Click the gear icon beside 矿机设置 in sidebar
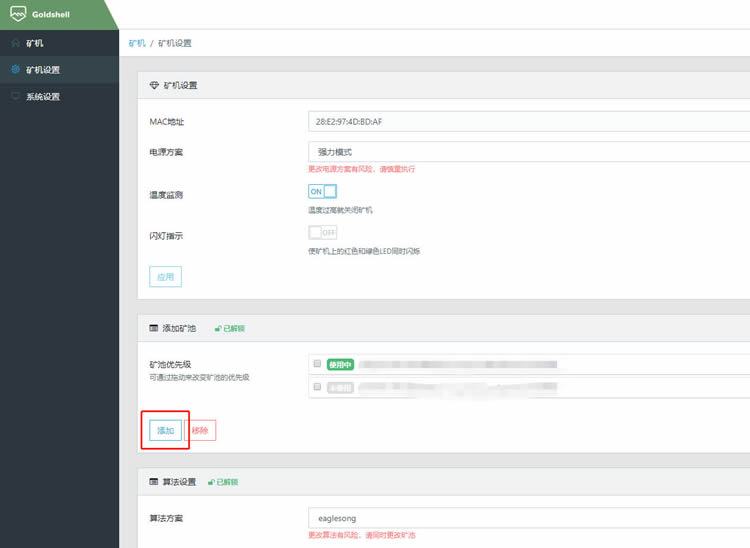The image size is (750, 548). (15, 70)
